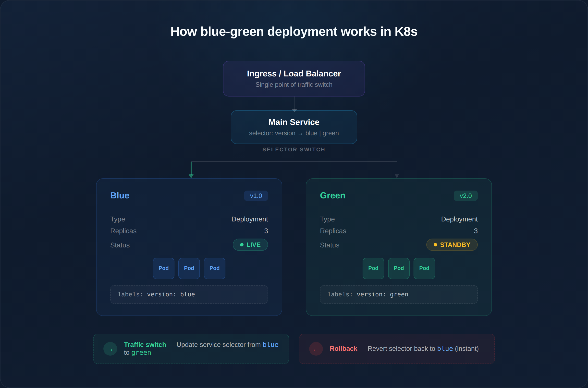
Task: Click the first Pod icon under Blue
Action: tap(164, 268)
